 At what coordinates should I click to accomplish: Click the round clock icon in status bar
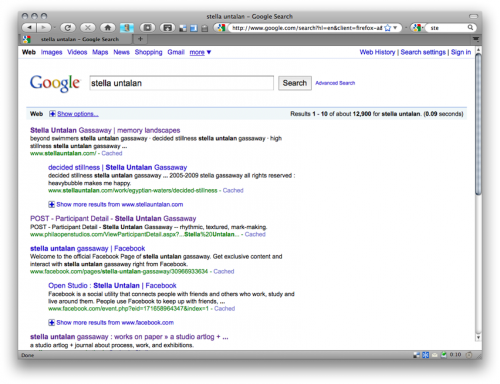469,355
